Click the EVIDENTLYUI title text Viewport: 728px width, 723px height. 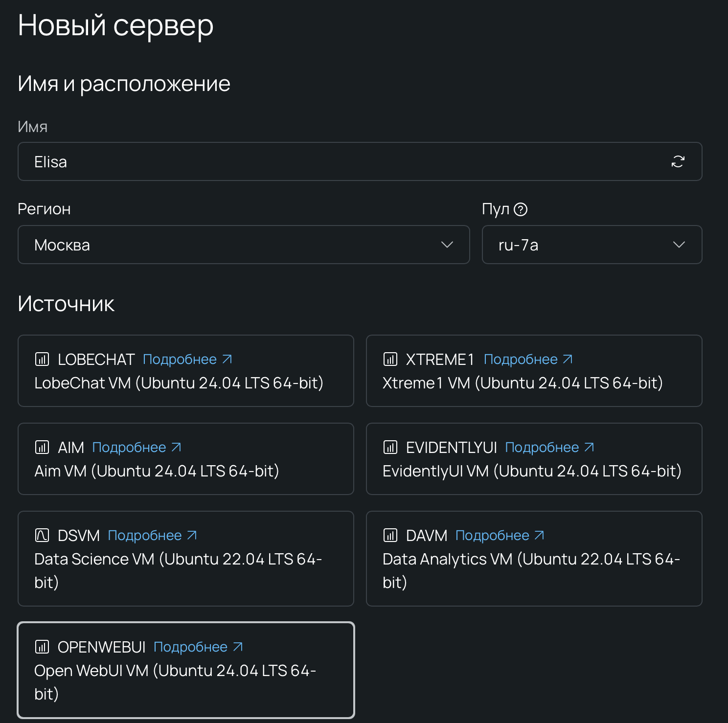[452, 448]
